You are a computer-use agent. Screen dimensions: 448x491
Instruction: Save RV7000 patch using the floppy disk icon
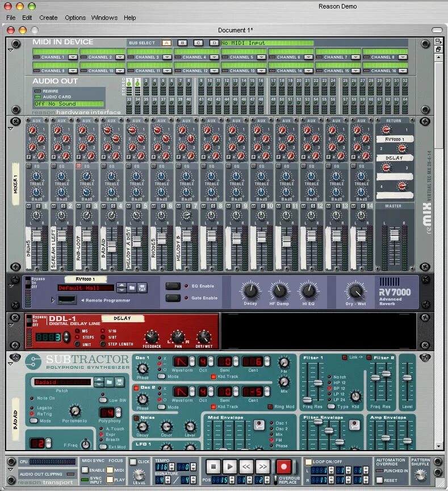click(142, 288)
